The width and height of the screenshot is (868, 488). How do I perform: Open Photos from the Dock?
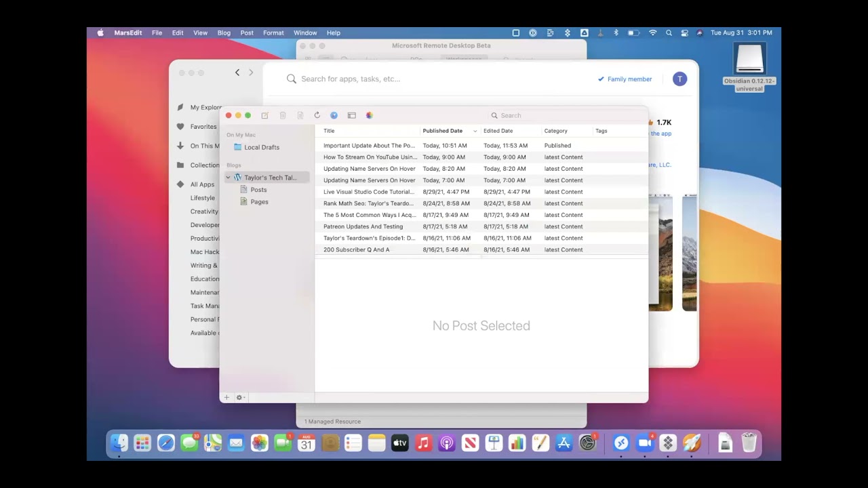pos(260,443)
